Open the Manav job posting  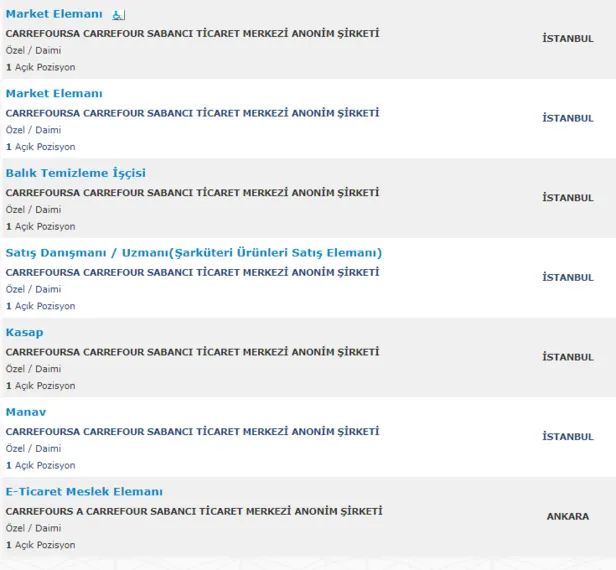pos(26,411)
